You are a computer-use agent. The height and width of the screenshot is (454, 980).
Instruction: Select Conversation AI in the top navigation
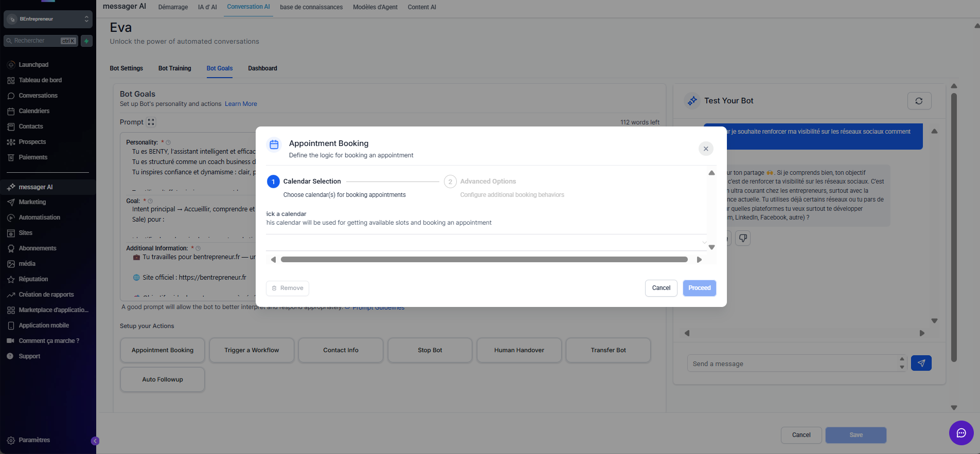tap(248, 7)
